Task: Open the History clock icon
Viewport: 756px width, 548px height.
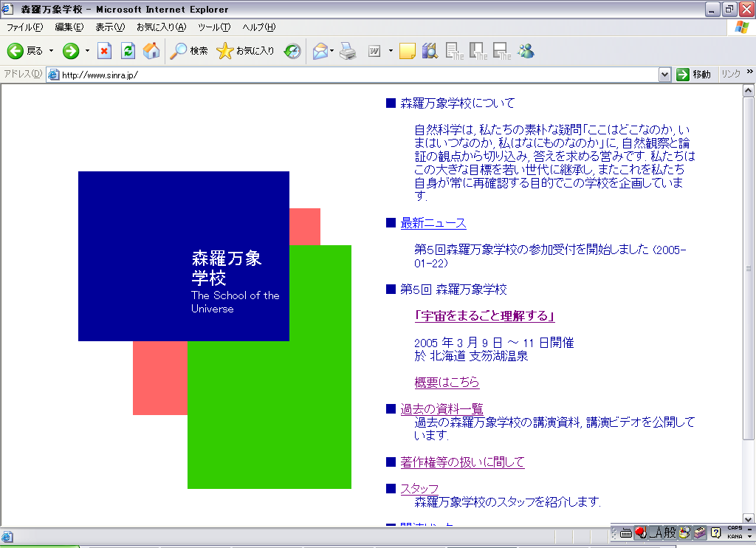Action: [292, 51]
